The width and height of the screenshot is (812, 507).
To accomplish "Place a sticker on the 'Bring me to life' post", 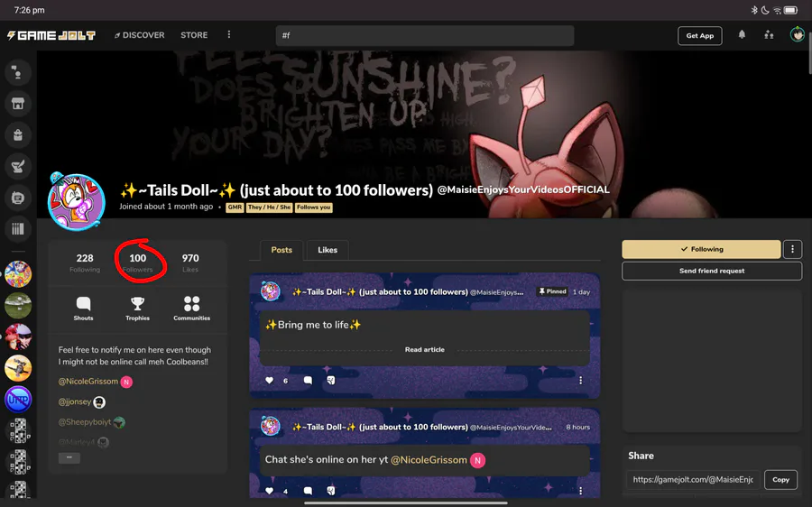I will pos(331,380).
